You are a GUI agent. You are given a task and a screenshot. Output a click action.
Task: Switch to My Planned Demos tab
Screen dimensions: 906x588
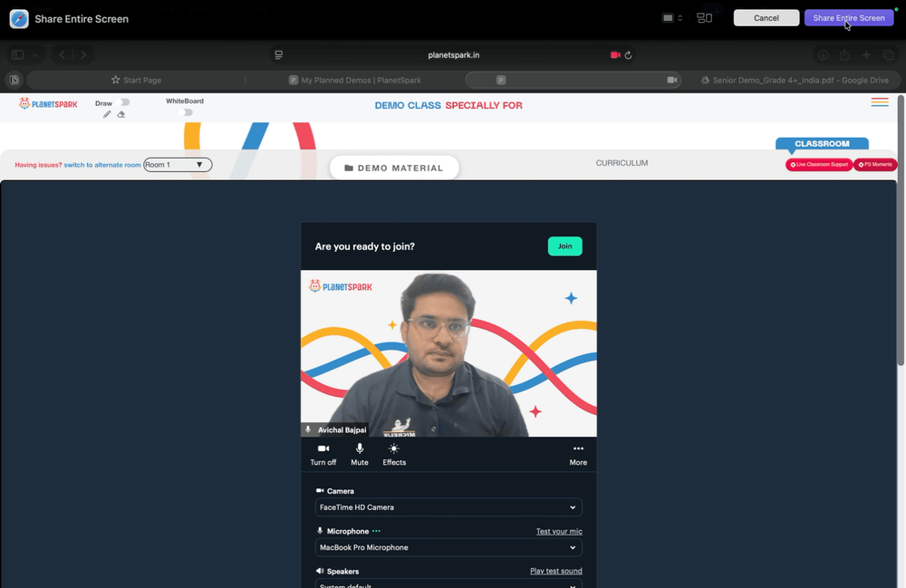(355, 81)
